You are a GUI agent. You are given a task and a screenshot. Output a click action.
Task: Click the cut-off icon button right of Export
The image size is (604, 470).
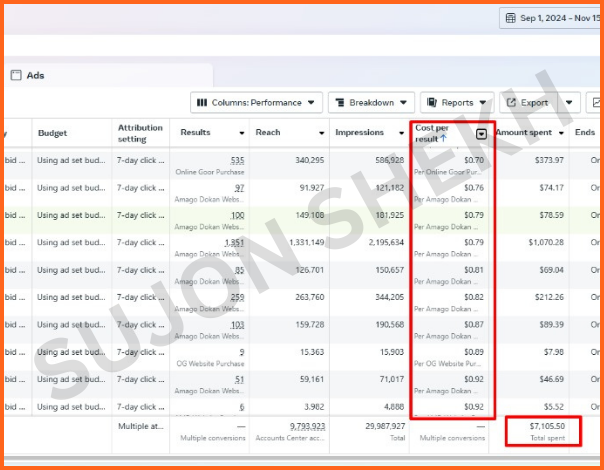click(596, 102)
